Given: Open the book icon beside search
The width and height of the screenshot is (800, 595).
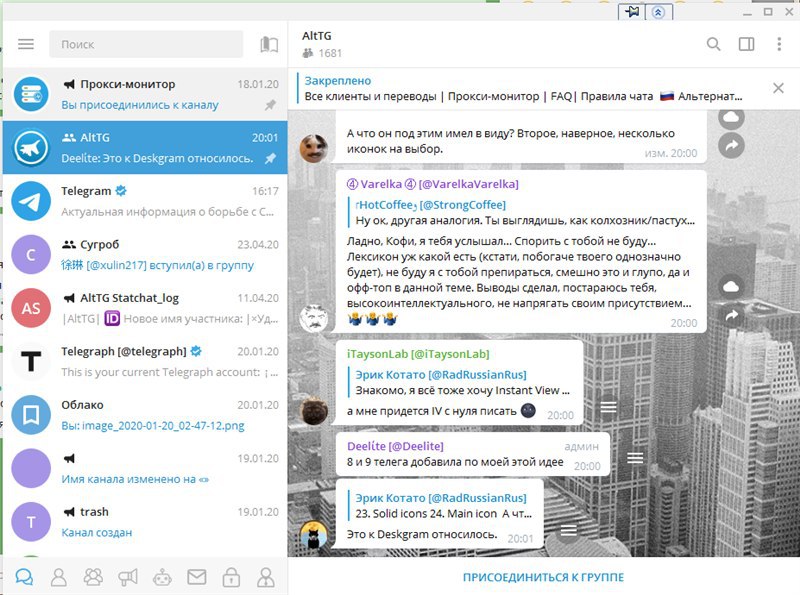Looking at the screenshot, I should click(269, 44).
